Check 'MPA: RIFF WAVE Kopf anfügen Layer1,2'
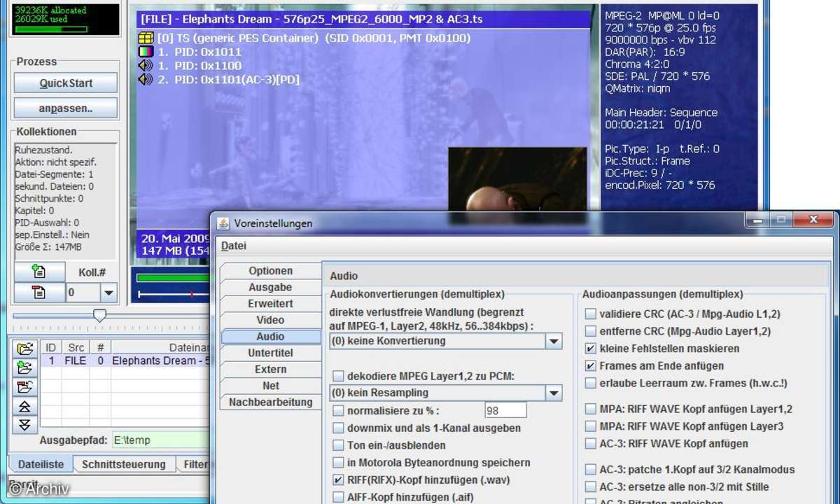 [591, 409]
